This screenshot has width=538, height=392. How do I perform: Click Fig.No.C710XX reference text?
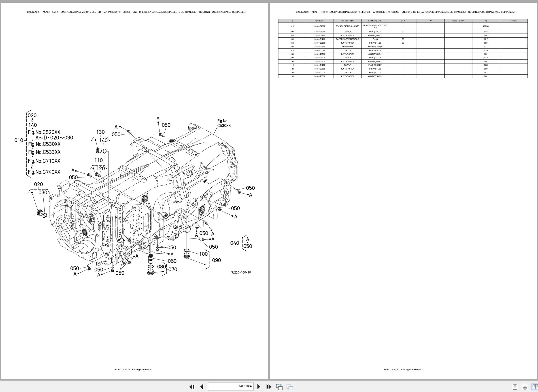click(x=44, y=161)
